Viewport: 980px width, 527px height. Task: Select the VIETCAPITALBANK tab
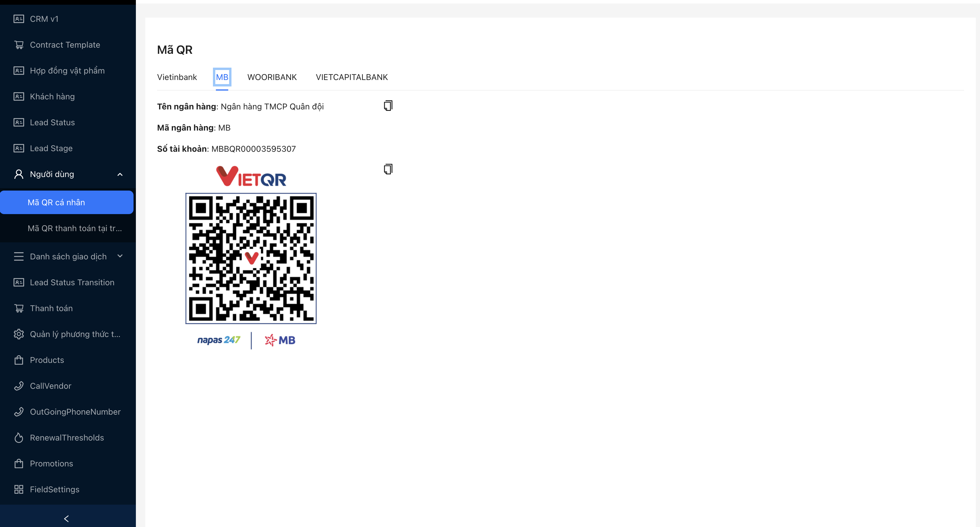pos(351,77)
